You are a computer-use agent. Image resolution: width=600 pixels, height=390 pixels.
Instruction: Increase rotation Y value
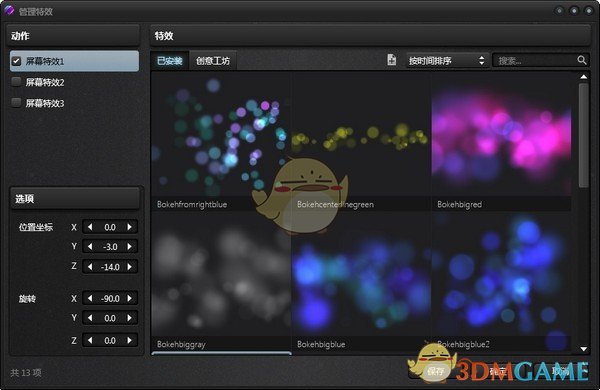pos(130,318)
